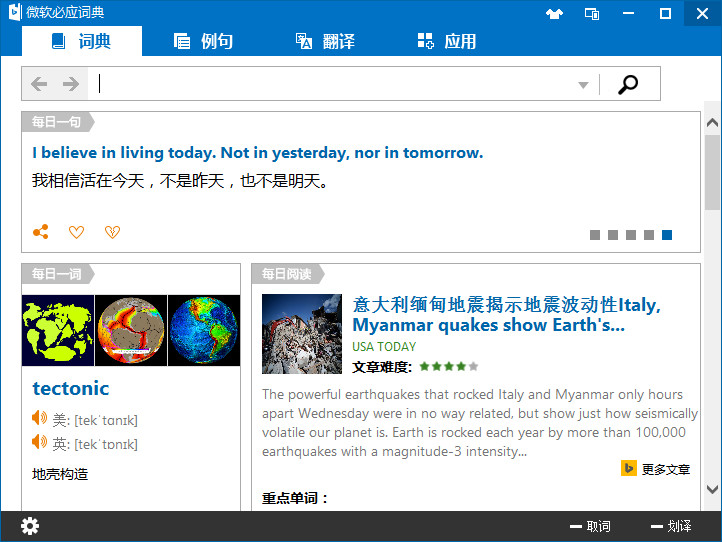This screenshot has width=722, height=542.
Task: Share the daily sentence
Action: (41, 232)
